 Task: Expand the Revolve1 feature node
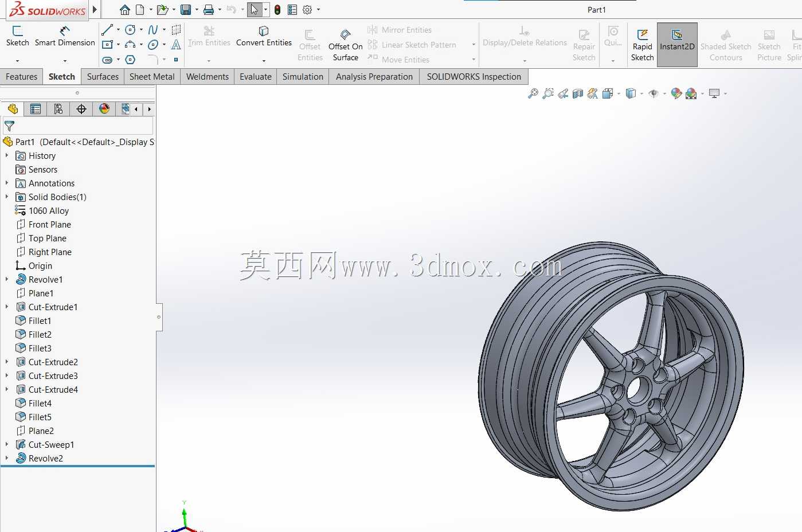(x=7, y=279)
